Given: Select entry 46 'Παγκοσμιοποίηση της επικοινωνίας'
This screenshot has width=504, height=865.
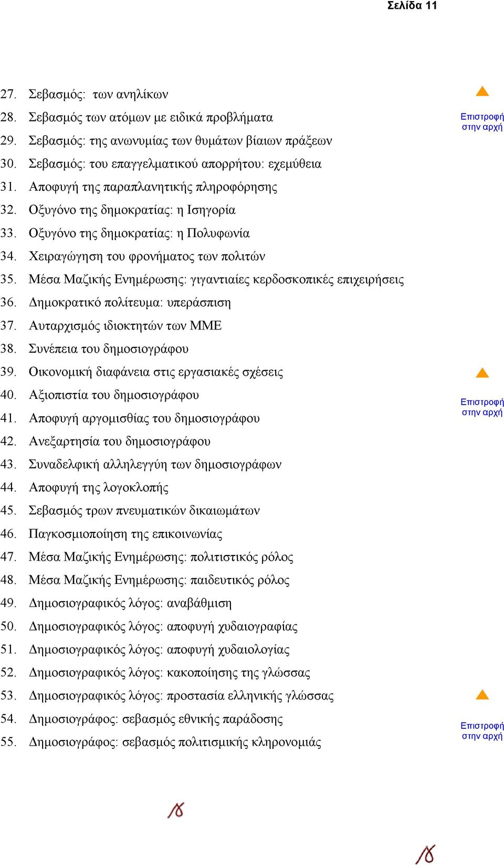Looking at the screenshot, I should (x=125, y=534).
